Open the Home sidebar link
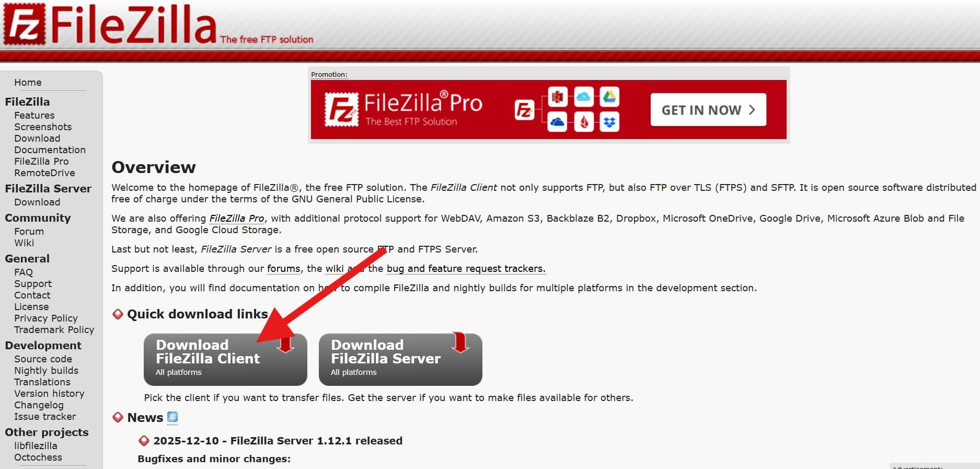980x469 pixels. coord(28,82)
